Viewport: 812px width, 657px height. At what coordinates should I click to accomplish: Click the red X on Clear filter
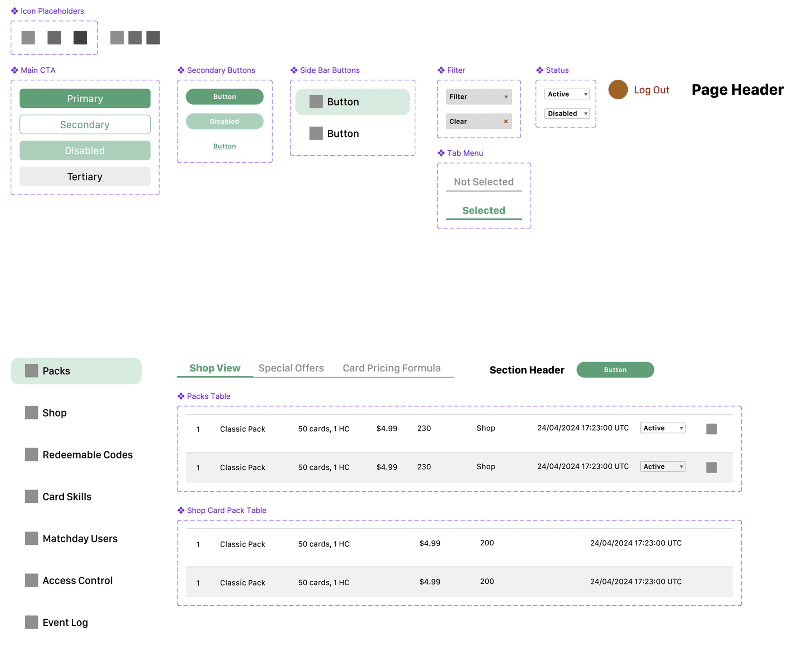(x=506, y=122)
